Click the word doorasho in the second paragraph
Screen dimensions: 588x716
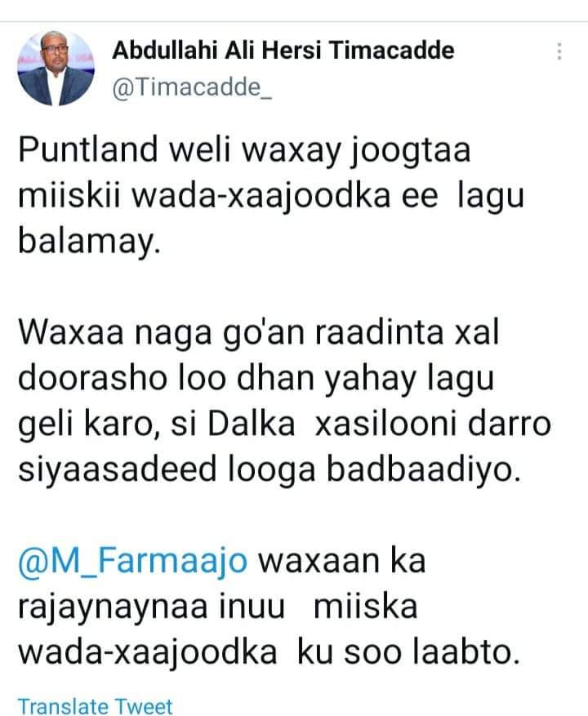pos(92,378)
